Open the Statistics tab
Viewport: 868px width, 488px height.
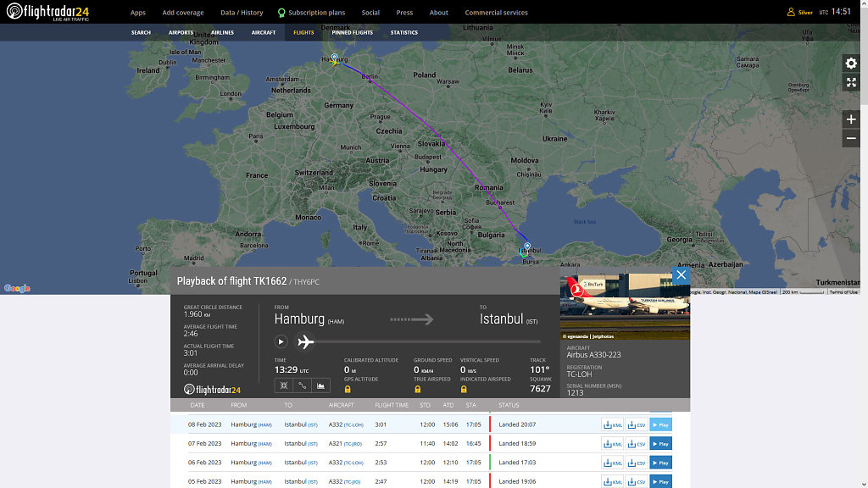(404, 32)
